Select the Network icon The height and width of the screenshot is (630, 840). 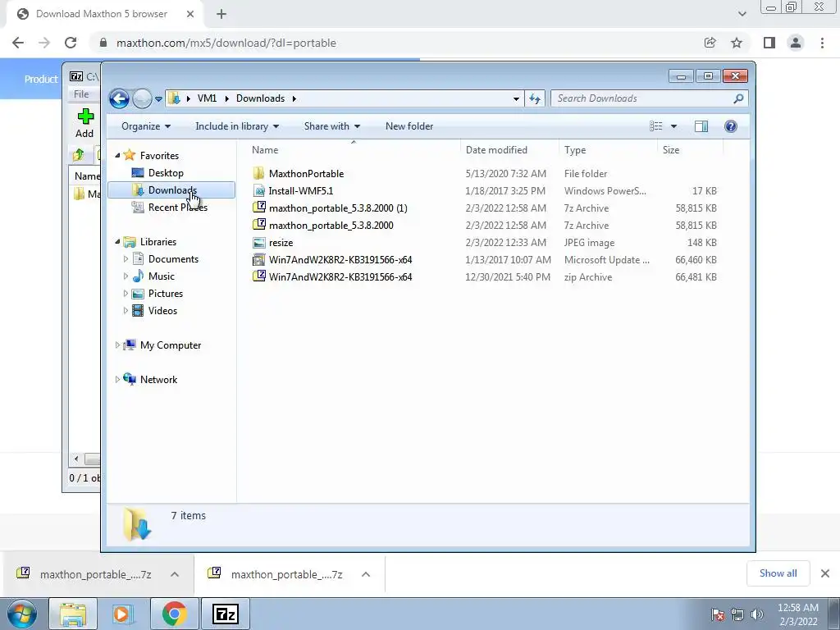129,379
